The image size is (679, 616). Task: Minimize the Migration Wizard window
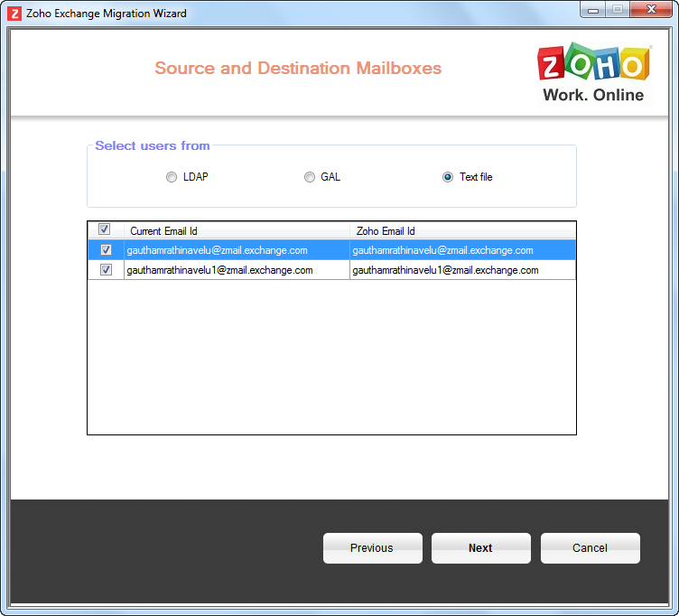click(593, 10)
